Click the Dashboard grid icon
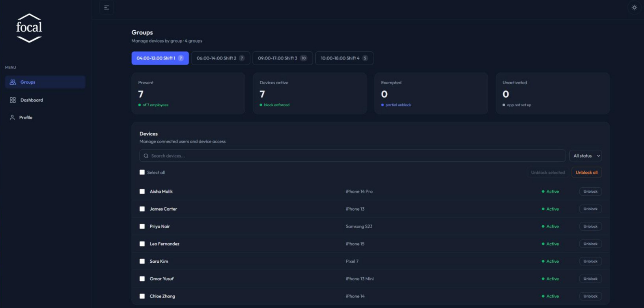The image size is (644, 308). (13, 100)
